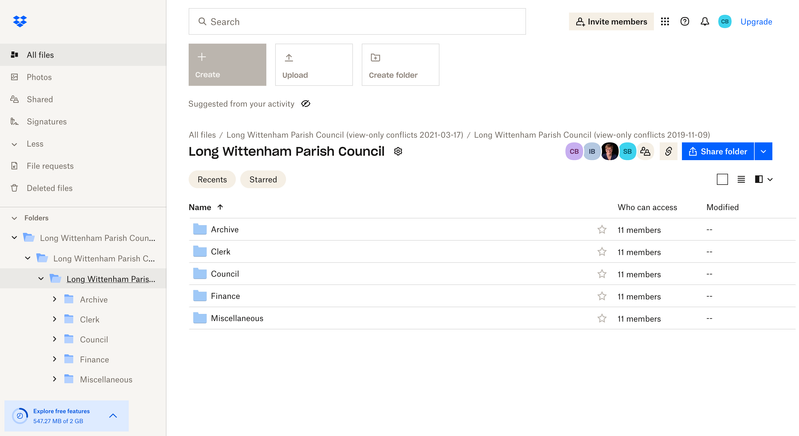Click the Upgrade link

pyautogui.click(x=756, y=21)
